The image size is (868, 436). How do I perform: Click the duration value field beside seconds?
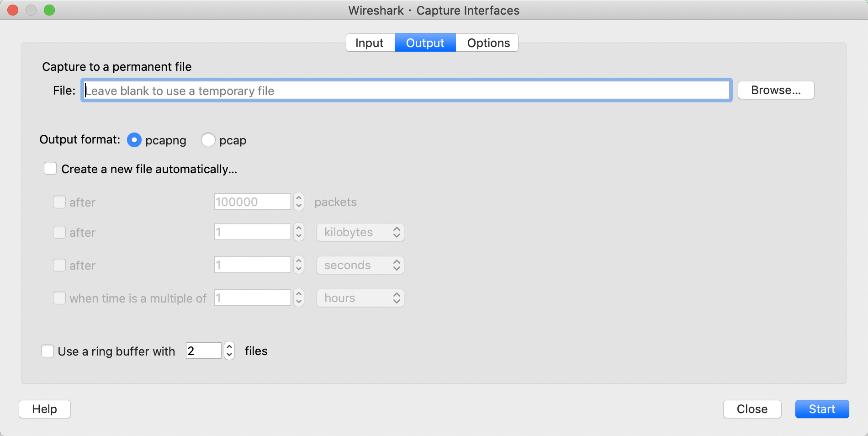(253, 265)
